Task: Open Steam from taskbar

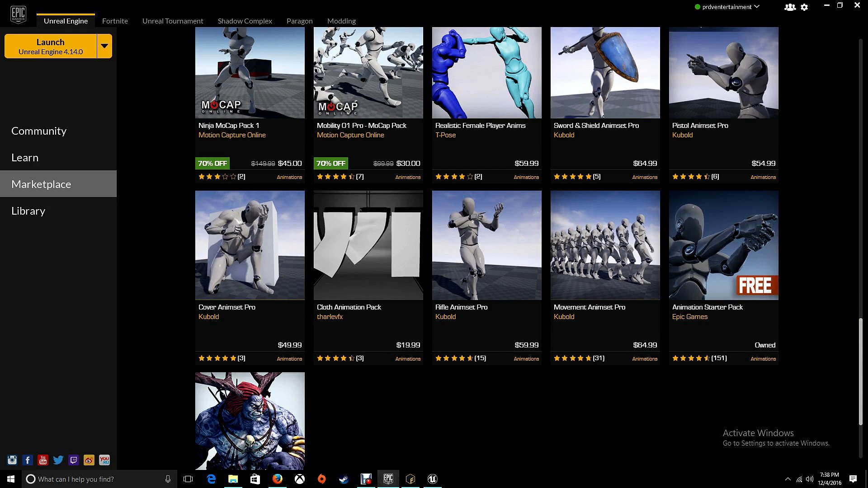Action: 344,479
